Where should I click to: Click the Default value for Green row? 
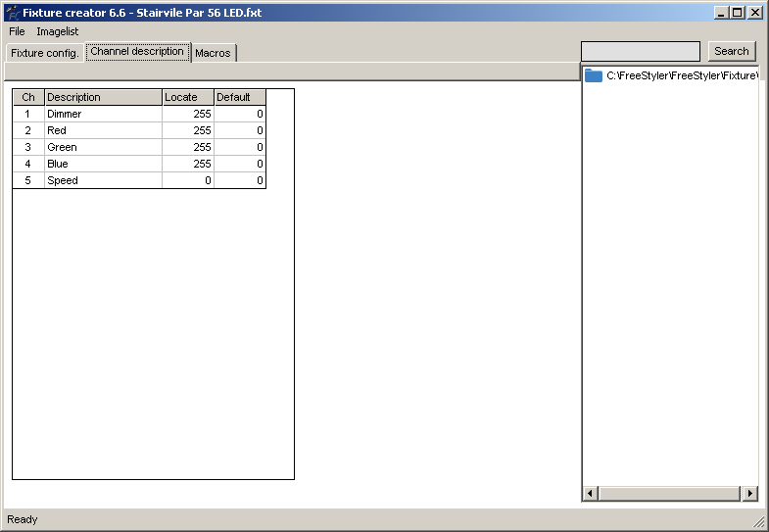[240, 147]
